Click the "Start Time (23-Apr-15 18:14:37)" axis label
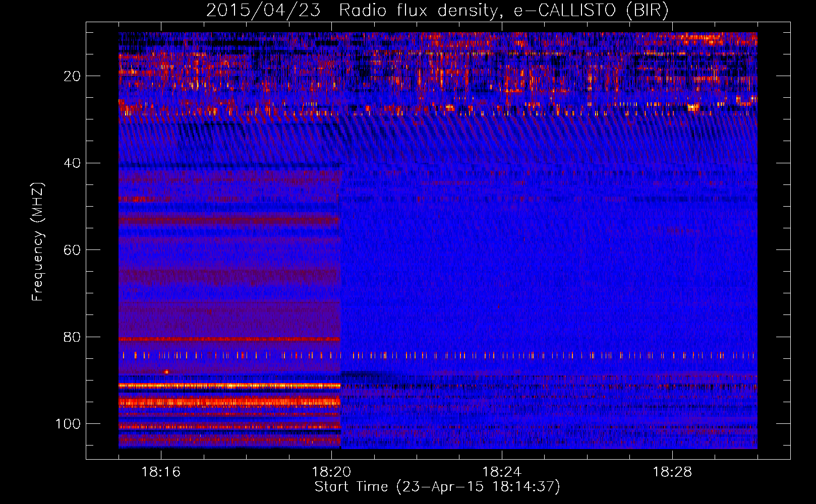Screen dimensions: 816x504 pyautogui.click(x=437, y=487)
